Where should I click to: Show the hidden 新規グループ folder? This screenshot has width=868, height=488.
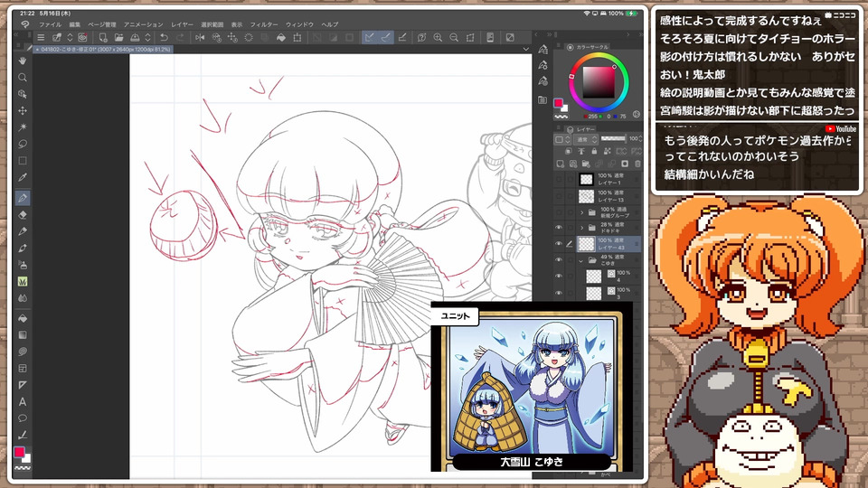pos(559,211)
